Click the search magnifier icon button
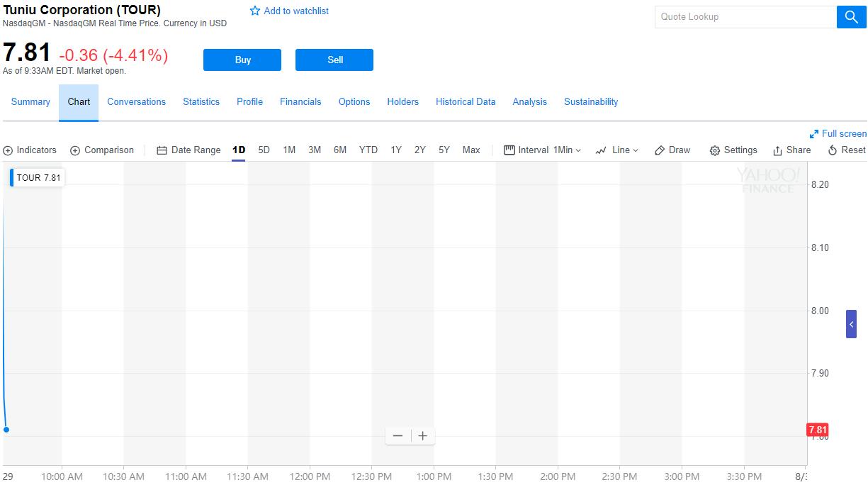The image size is (868, 485). click(x=851, y=17)
